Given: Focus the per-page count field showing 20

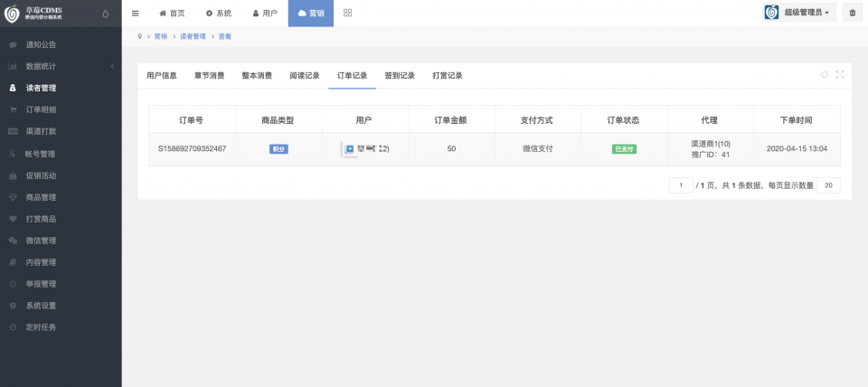Looking at the screenshot, I should pyautogui.click(x=829, y=185).
